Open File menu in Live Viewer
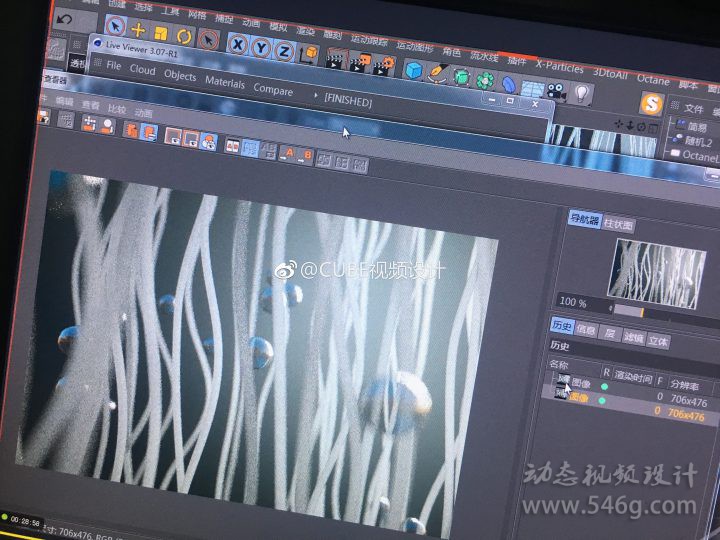The image size is (720, 540). (113, 65)
